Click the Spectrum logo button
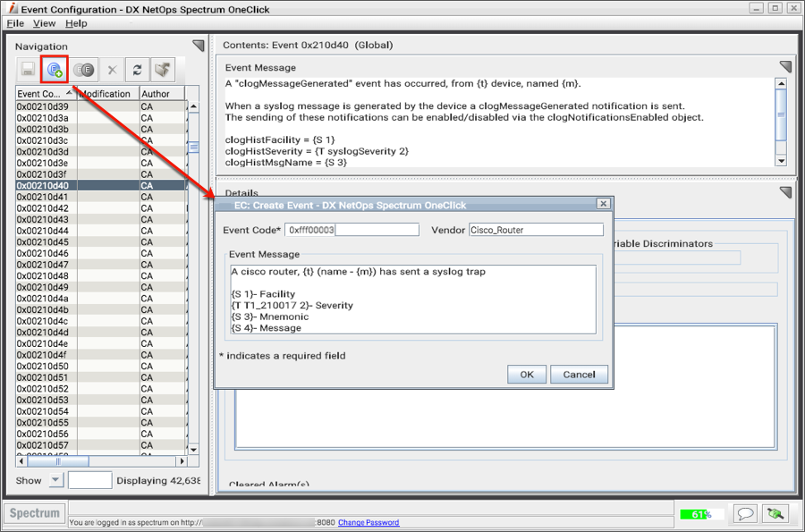The height and width of the screenshot is (532, 805). pos(34,513)
